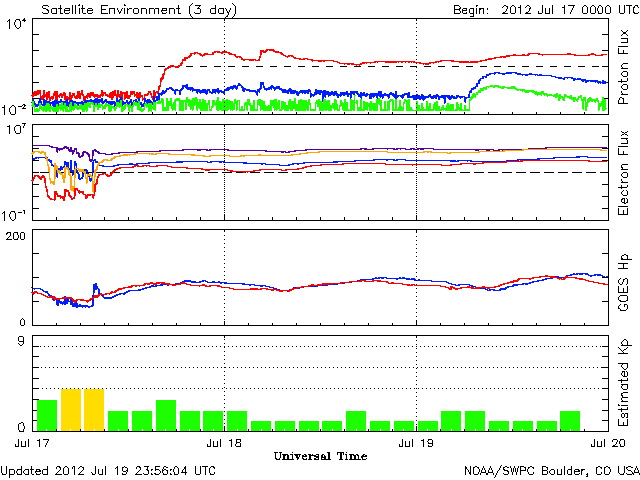Select the Electron Flux axis label

coord(623,173)
